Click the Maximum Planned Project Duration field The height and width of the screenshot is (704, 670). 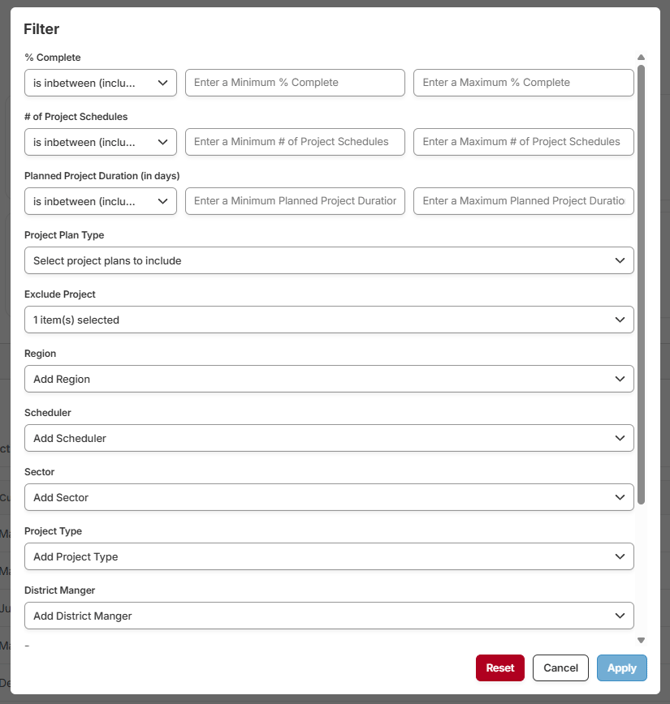[523, 201]
